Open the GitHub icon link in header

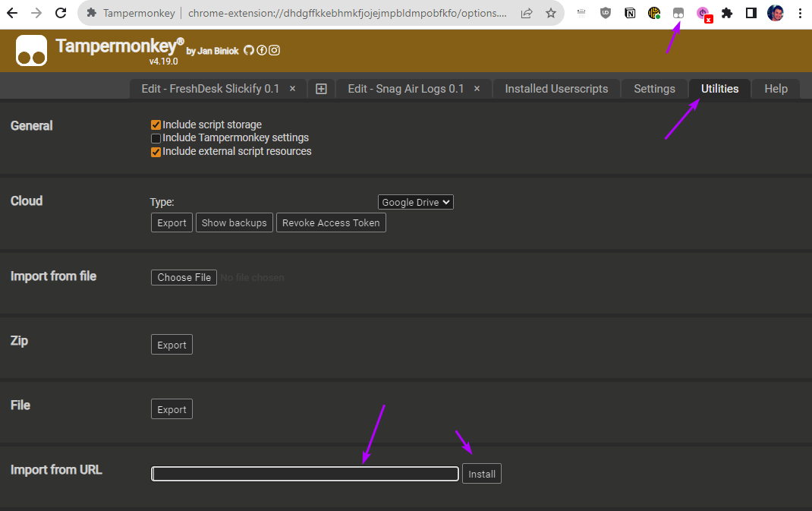(248, 50)
